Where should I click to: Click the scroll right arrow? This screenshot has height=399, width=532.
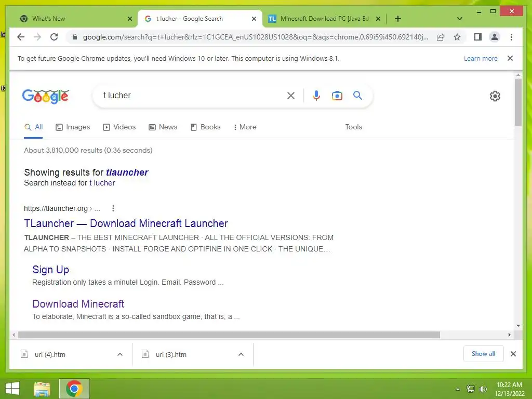(509, 335)
